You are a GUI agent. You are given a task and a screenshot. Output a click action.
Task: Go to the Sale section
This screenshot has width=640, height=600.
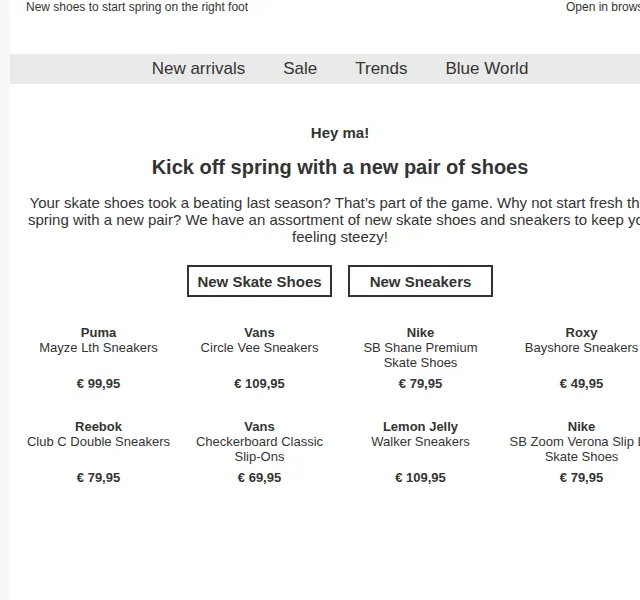coord(300,68)
